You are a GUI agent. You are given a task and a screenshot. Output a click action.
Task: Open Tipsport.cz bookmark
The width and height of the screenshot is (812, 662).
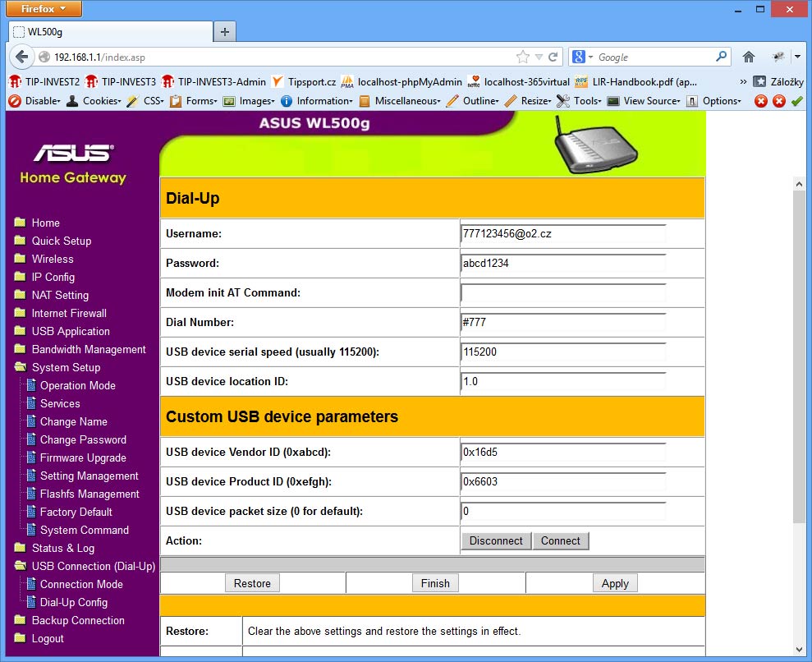(x=305, y=82)
